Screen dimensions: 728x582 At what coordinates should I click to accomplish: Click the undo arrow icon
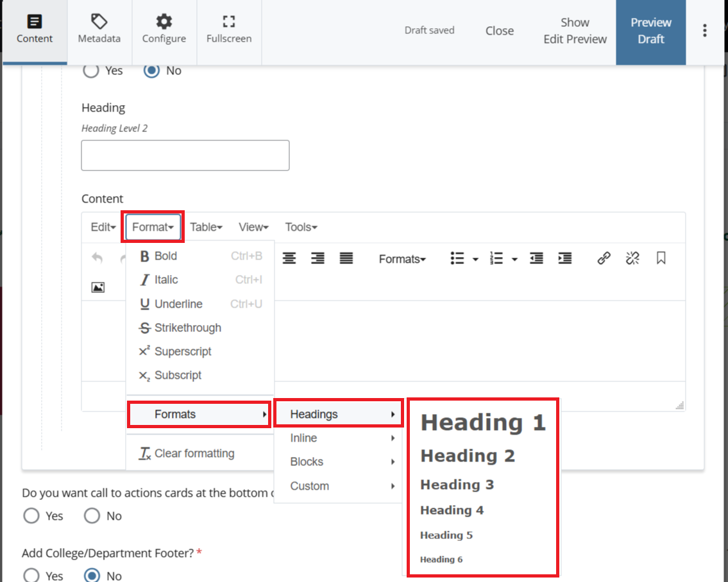97,258
